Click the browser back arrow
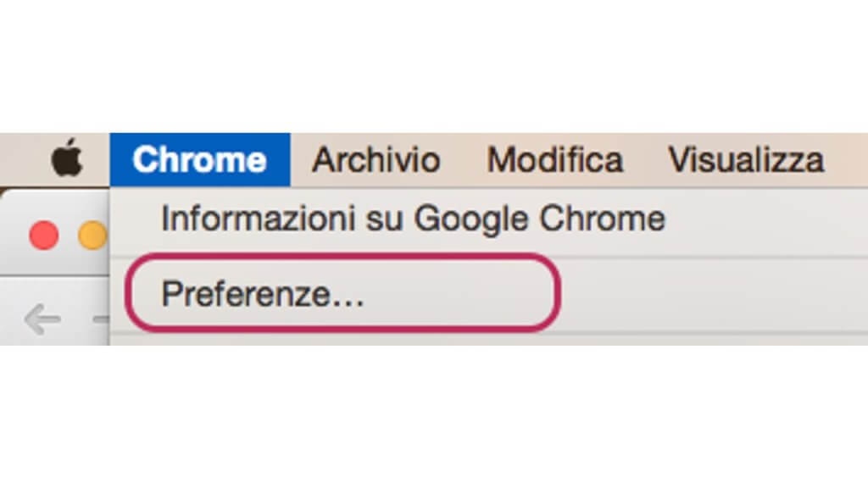This screenshot has height=488, width=868. pyautogui.click(x=42, y=319)
